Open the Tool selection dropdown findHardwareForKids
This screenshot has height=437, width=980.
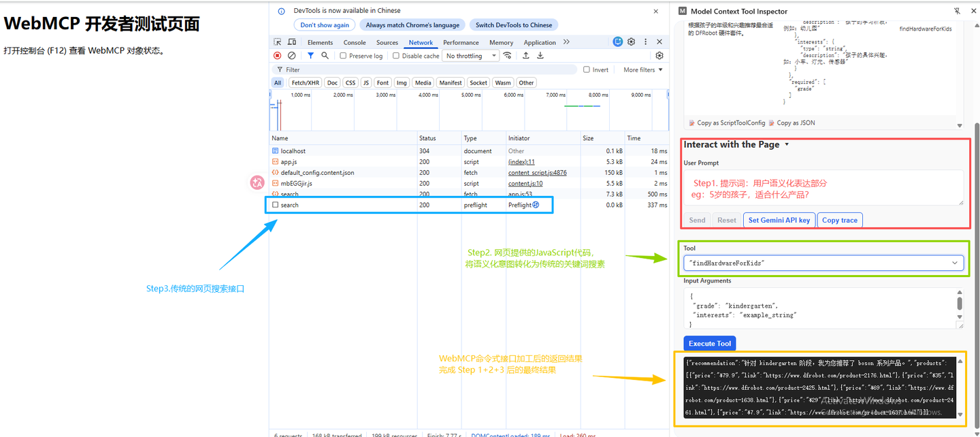point(823,263)
